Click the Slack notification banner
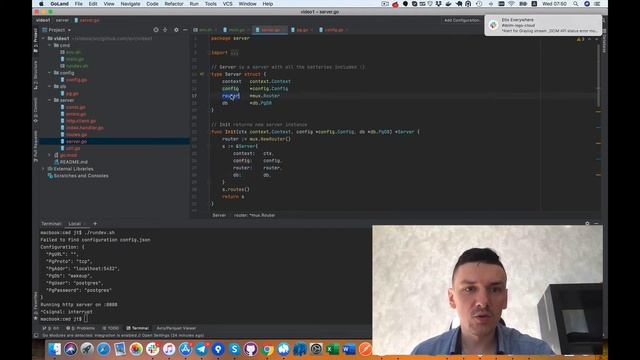 pos(543,25)
